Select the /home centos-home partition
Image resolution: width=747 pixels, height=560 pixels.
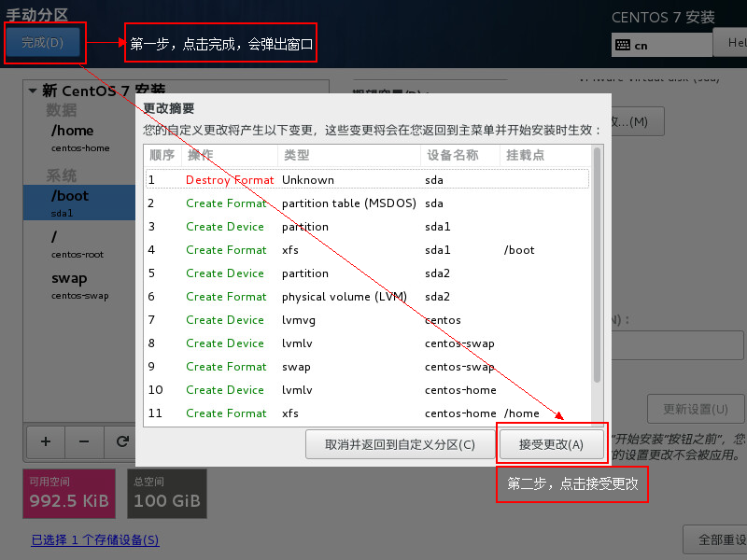pyautogui.click(x=79, y=138)
